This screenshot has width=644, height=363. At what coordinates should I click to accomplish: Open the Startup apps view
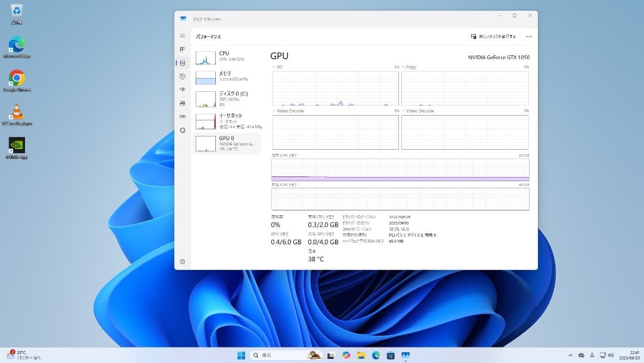182,89
